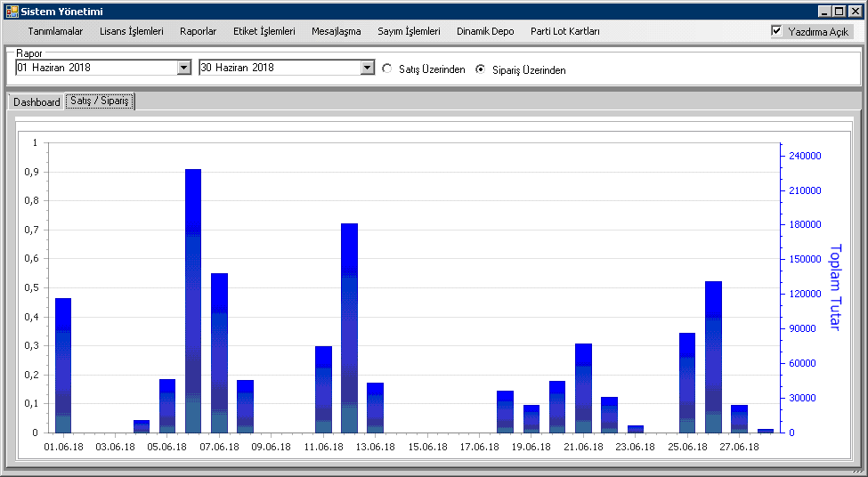This screenshot has width=868, height=477.
Task: Click the 27.06.18 date axis label
Action: (x=740, y=447)
